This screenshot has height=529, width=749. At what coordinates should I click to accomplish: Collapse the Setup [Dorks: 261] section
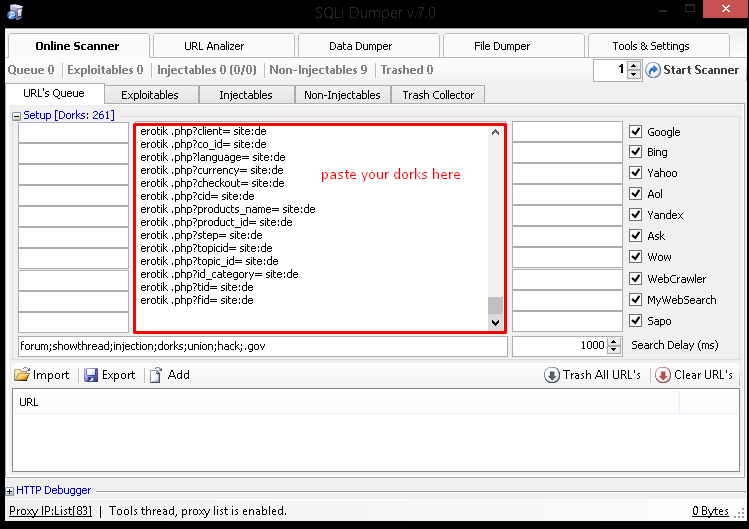point(16,116)
